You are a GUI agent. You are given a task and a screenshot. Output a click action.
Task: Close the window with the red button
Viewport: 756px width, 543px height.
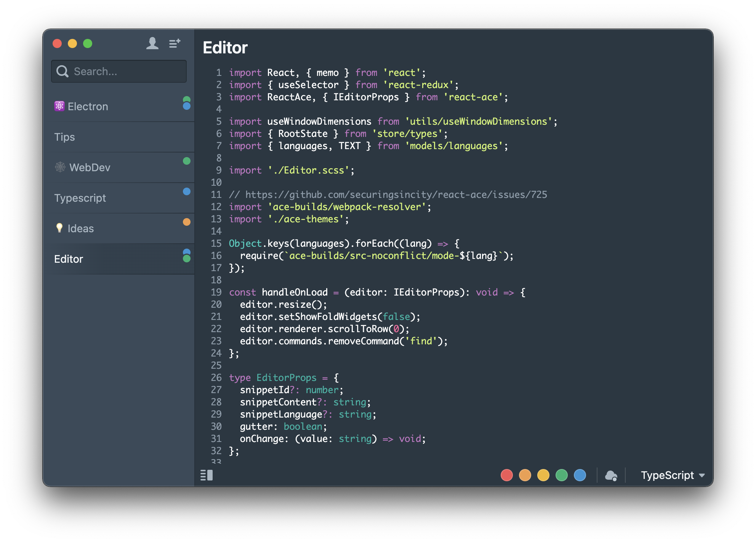click(57, 43)
